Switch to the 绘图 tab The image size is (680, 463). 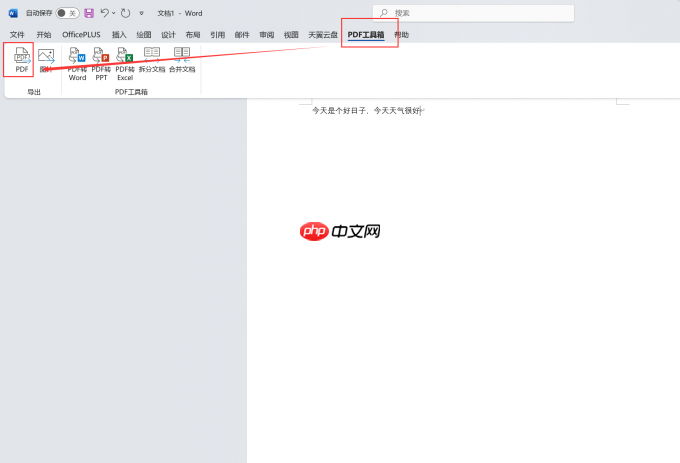tap(144, 35)
